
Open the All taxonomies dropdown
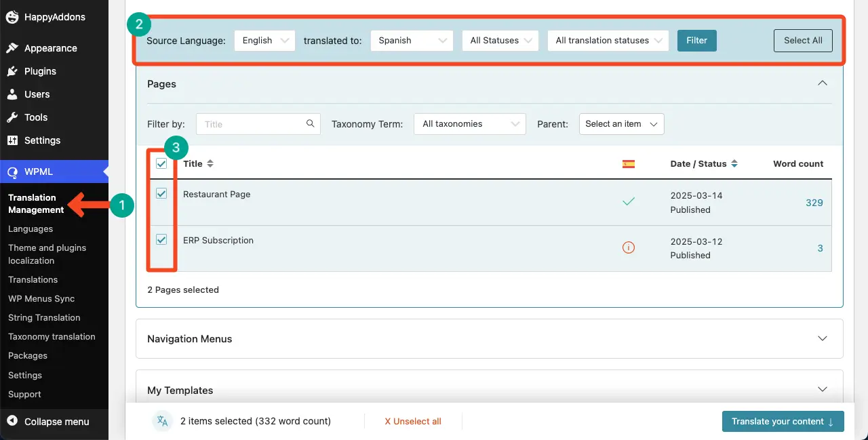coord(470,124)
